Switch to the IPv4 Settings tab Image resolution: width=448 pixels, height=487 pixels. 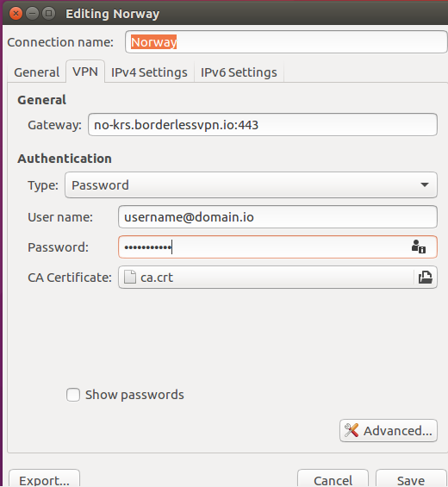pos(149,72)
